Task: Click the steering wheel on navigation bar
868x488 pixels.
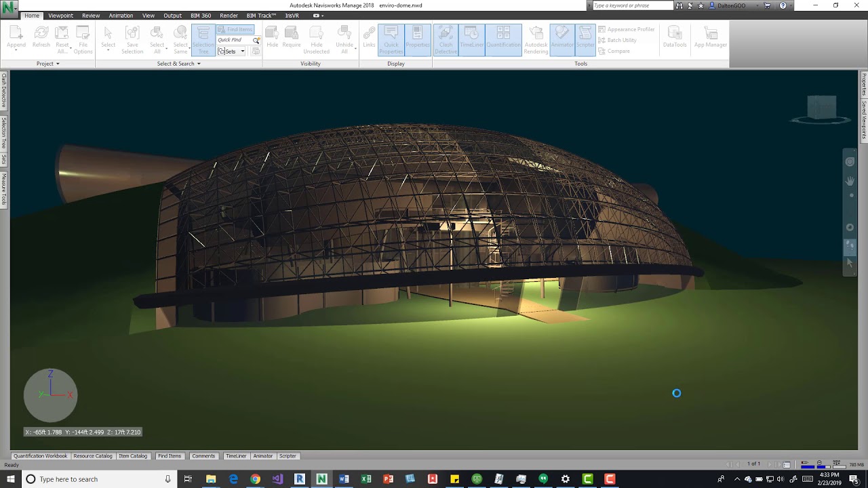Action: click(x=850, y=161)
